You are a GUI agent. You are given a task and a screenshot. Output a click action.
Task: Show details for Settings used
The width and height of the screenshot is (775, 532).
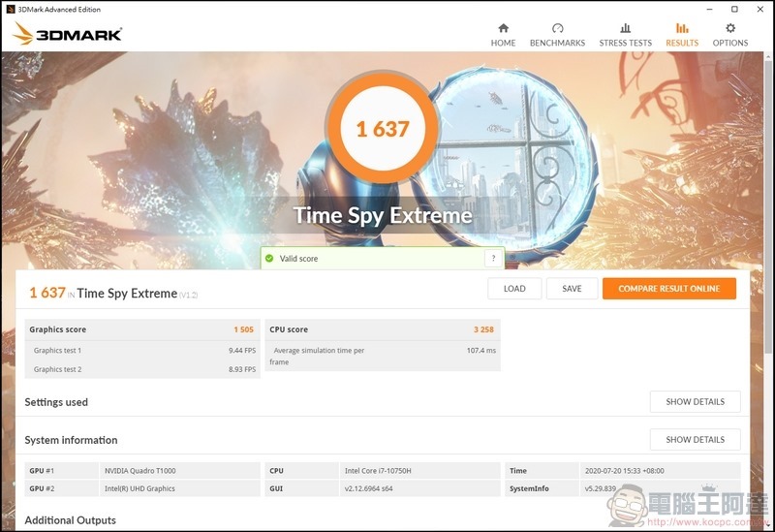pyautogui.click(x=695, y=401)
